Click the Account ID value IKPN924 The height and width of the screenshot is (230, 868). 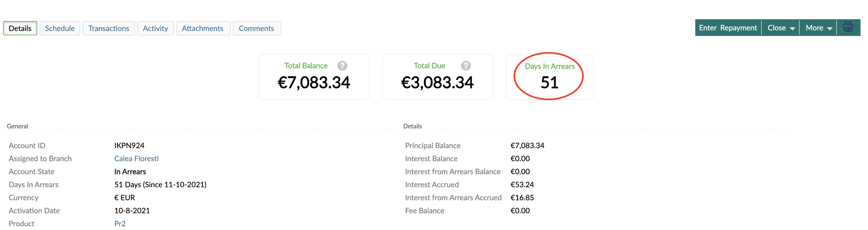[x=129, y=146]
